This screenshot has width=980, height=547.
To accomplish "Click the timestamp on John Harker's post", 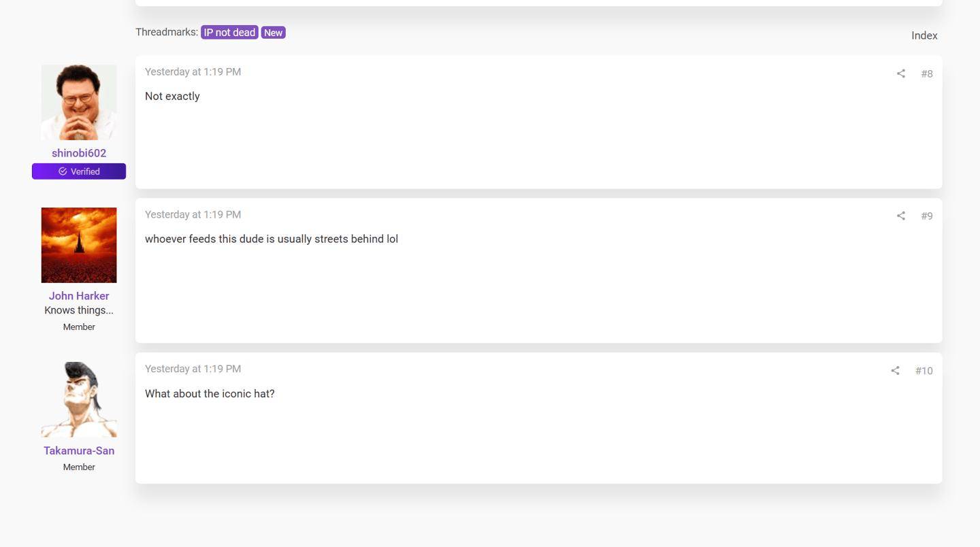I will (x=193, y=214).
